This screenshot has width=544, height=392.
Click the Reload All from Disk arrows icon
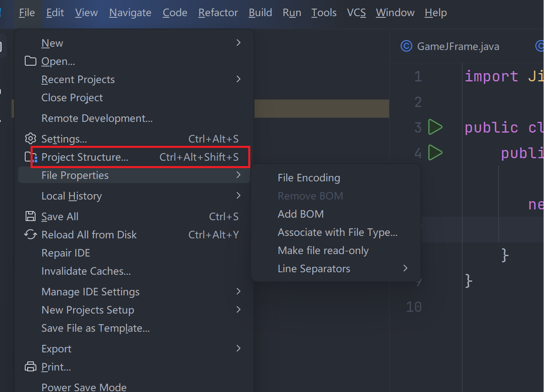coord(31,234)
